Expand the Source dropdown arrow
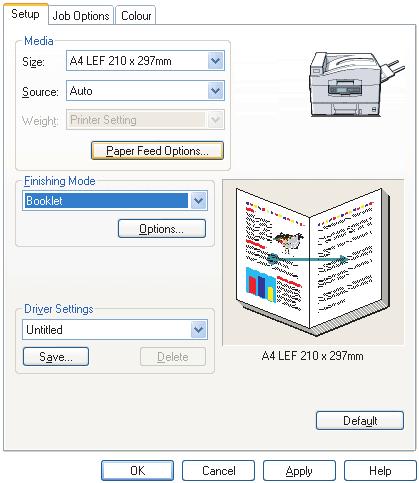Viewport: 419px width, 483px height. [215, 91]
